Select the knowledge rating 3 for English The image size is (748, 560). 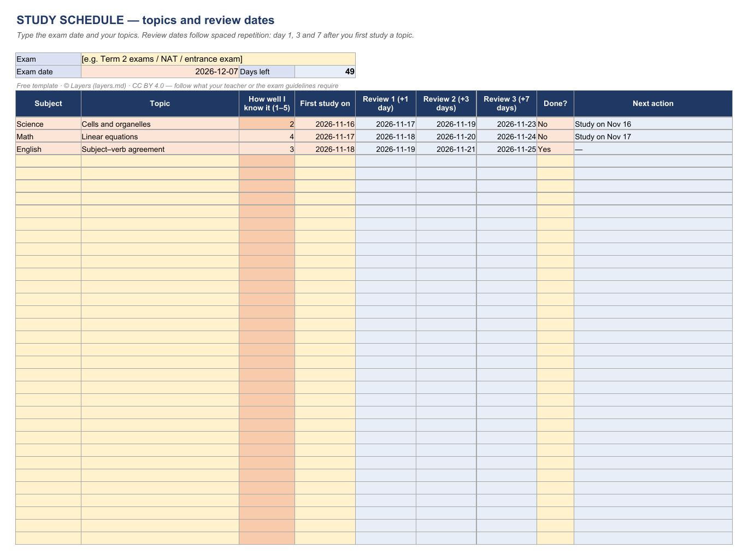[267, 149]
